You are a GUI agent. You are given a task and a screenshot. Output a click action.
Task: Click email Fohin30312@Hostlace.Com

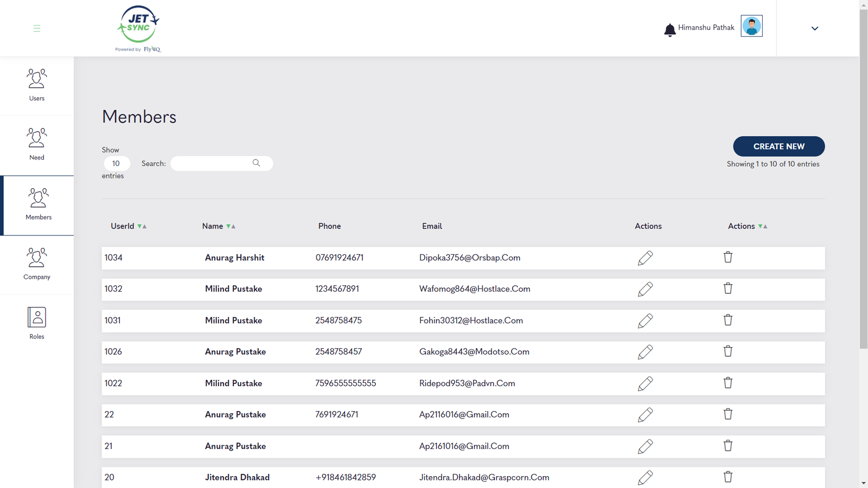[x=471, y=320]
